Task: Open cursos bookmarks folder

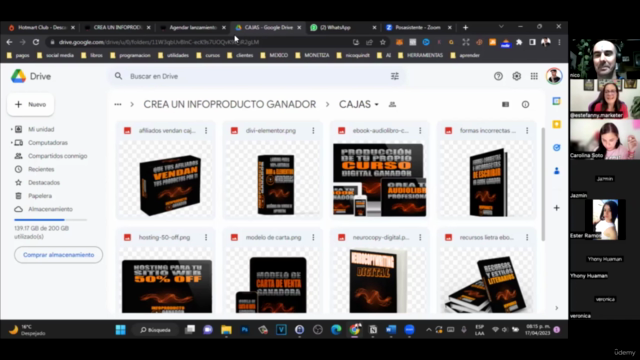Action: click(x=208, y=55)
